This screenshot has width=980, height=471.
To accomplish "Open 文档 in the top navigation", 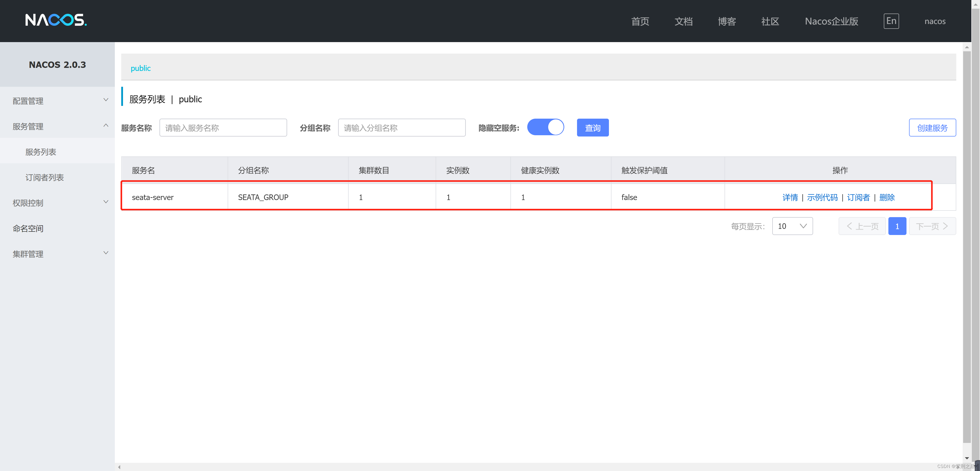I will click(683, 21).
